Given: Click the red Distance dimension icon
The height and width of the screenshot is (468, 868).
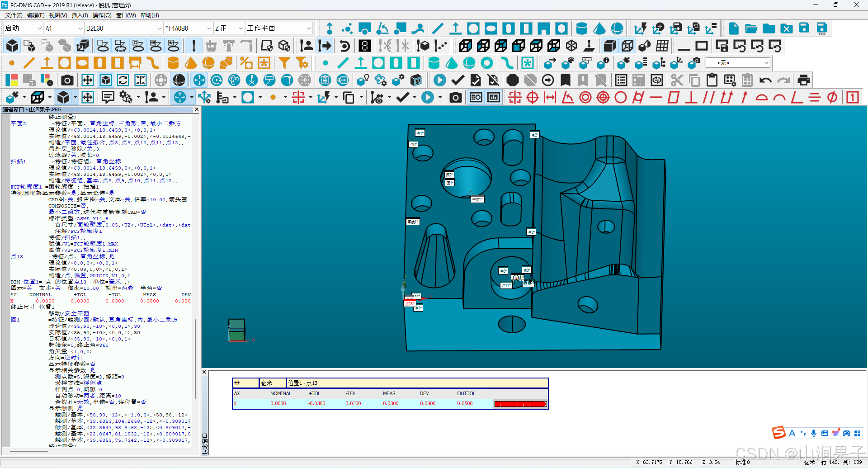Looking at the screenshot, I should [550, 97].
